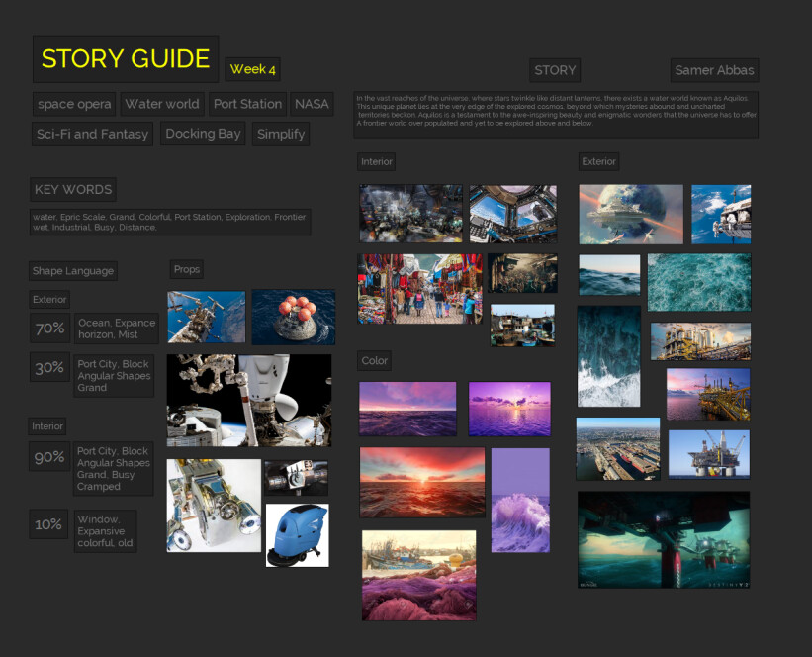This screenshot has height=657, width=812.
Task: Click the STORY GUIDE title box
Action: pyautogui.click(x=126, y=59)
